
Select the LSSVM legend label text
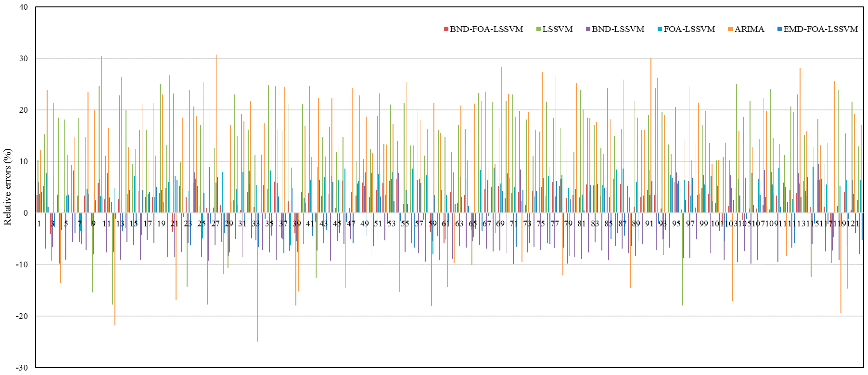[x=557, y=29]
